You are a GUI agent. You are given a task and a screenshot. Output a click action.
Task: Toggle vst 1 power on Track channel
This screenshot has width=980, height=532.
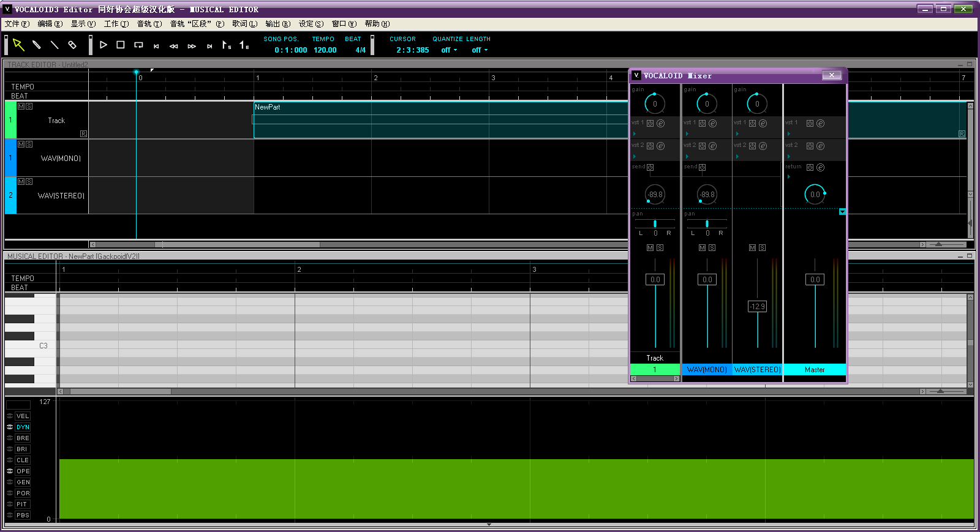point(650,123)
